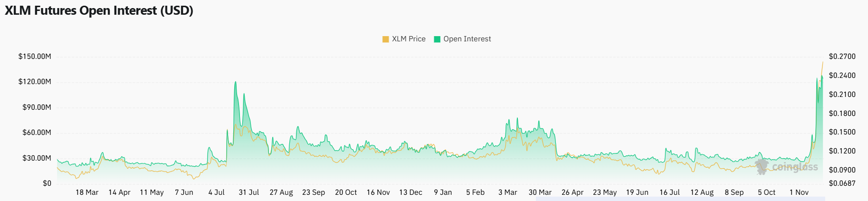Click the 1 Nov date label
Image resolution: width=868 pixels, height=201 pixels.
tap(799, 192)
